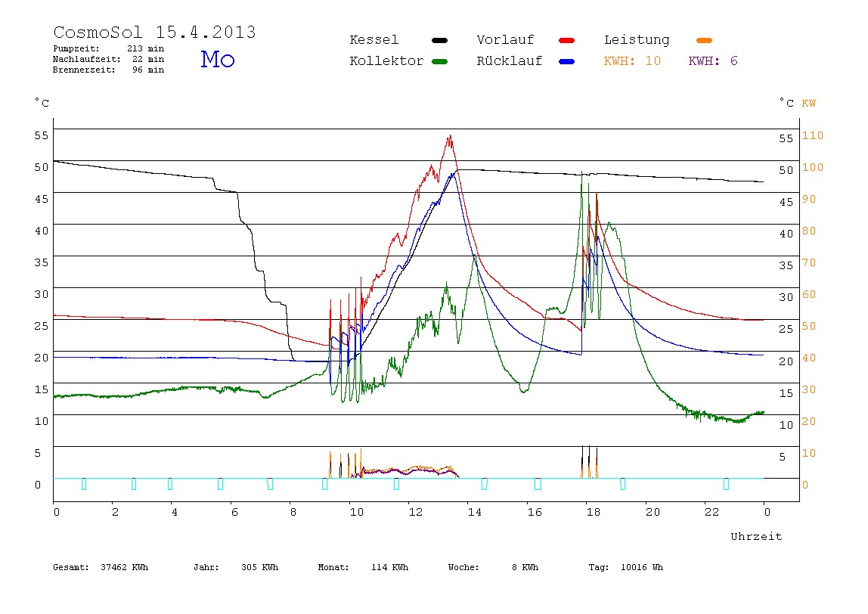Select the orange '80' KW axis tick
The height and width of the screenshot is (614, 868).
809,231
